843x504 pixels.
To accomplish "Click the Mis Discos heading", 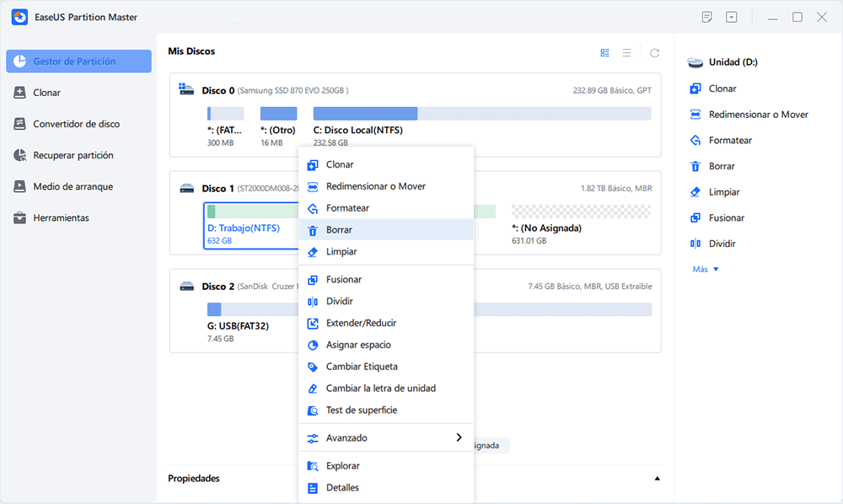I will (x=191, y=51).
